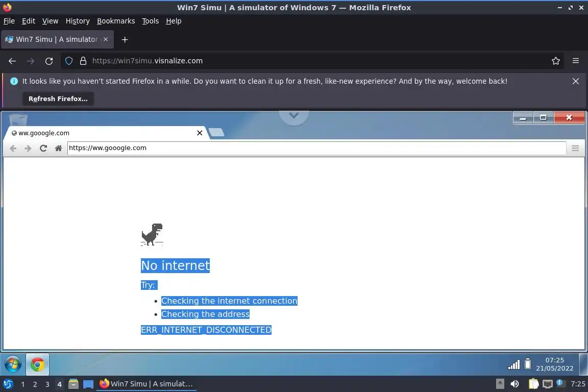Click the host clipboard tray icon
Screen dimensions: 588x392
click(533, 384)
